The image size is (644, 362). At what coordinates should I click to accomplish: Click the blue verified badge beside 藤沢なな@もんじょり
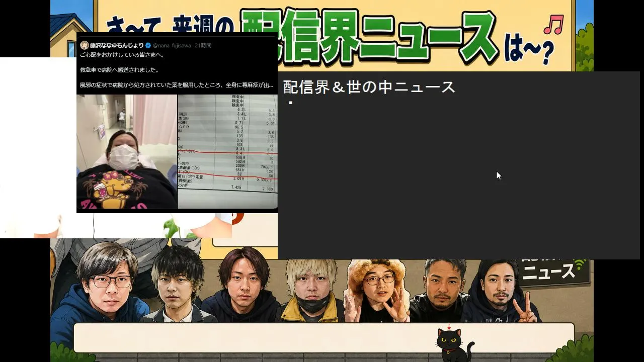point(148,45)
